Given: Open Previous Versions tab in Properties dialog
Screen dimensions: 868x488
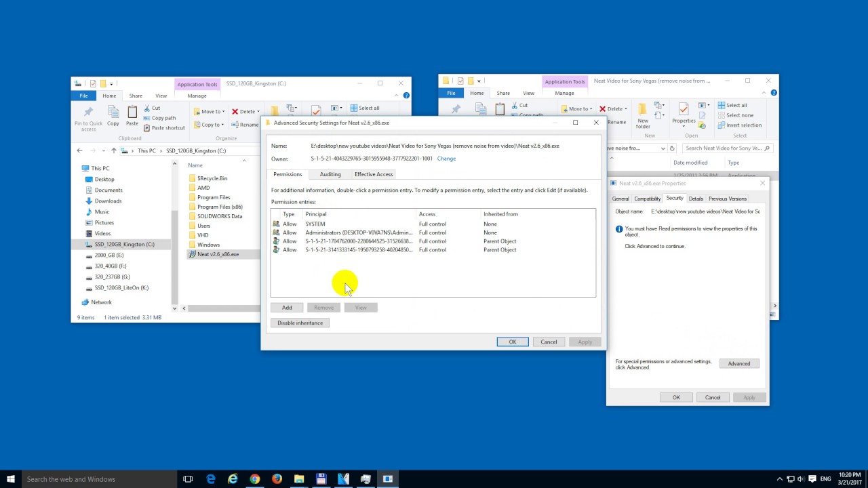Looking at the screenshot, I should point(728,199).
